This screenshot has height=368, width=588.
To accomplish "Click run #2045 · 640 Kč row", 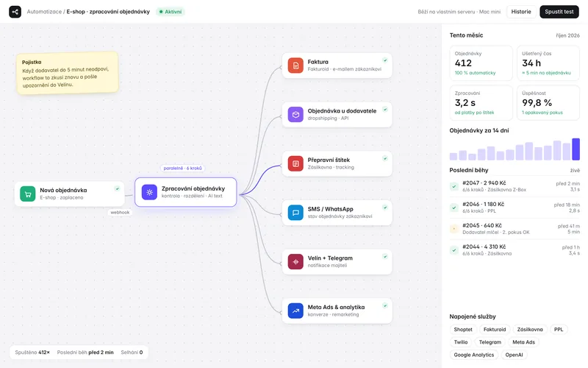I will click(x=514, y=229).
